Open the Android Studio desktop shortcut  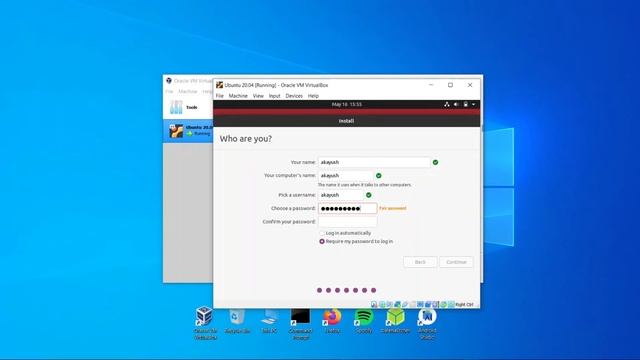[427, 324]
